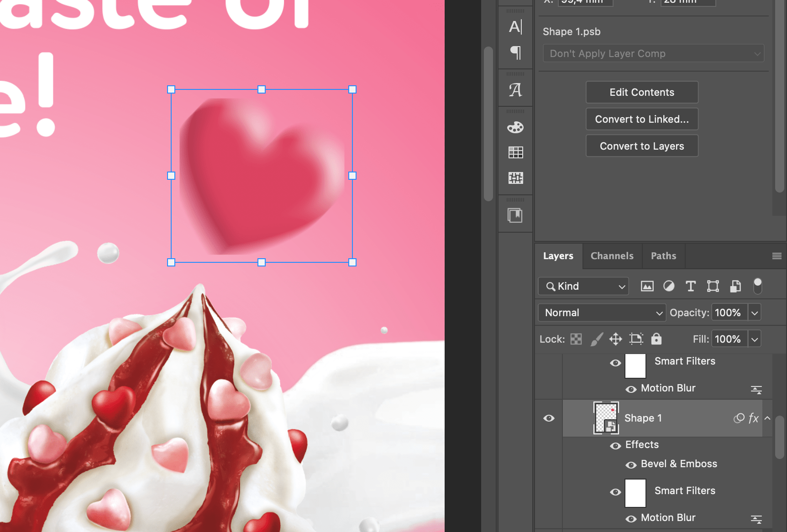The width and height of the screenshot is (787, 532).
Task: Switch to the Channels tab
Action: 612,256
